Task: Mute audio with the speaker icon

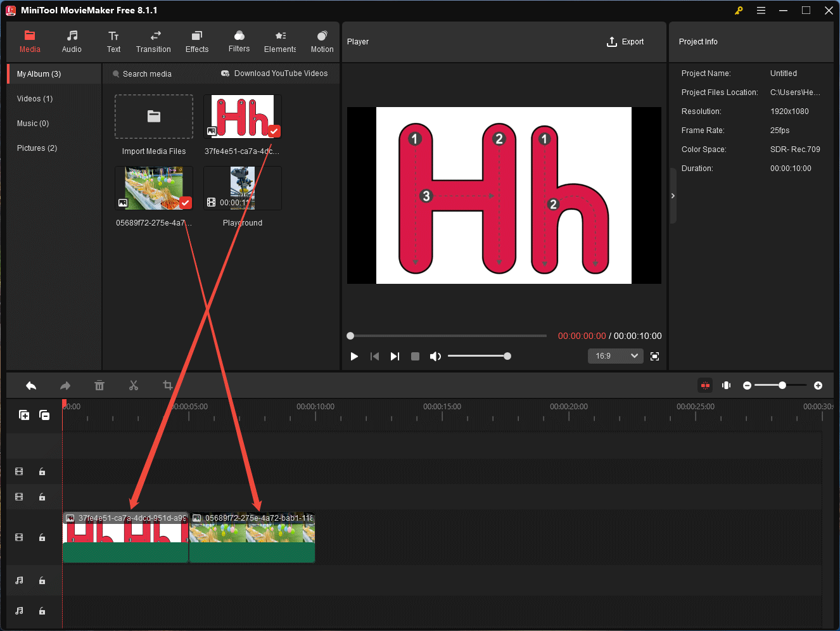Action: pos(435,356)
